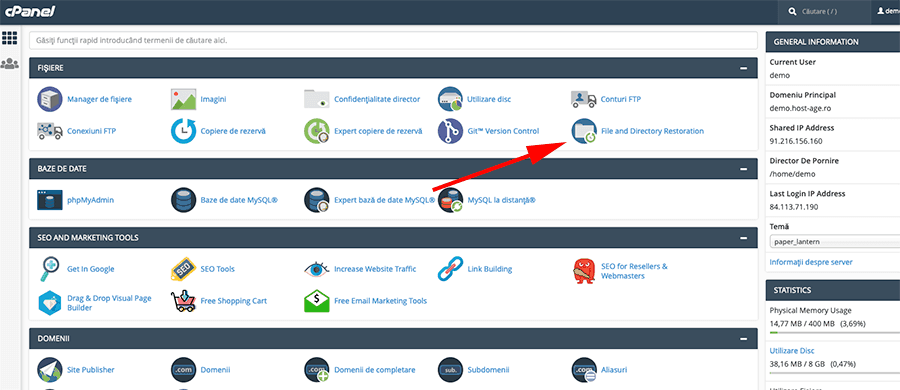
Task: Open MySQL la distanță icon
Action: [x=451, y=200]
